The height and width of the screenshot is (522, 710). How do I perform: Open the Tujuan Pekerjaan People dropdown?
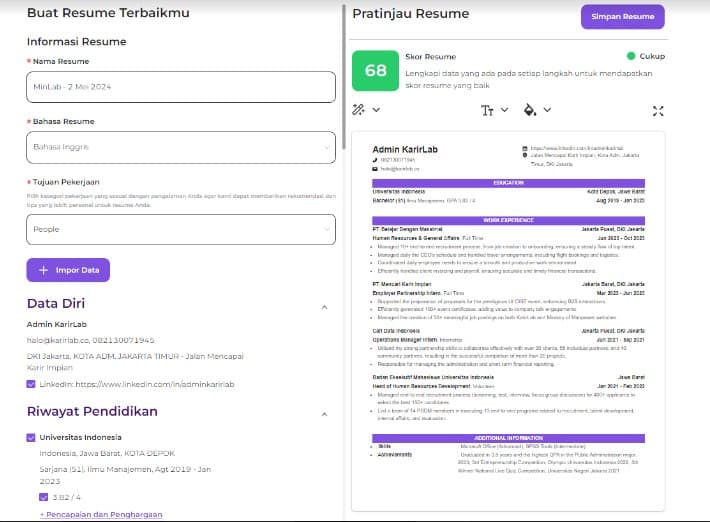pyautogui.click(x=181, y=230)
